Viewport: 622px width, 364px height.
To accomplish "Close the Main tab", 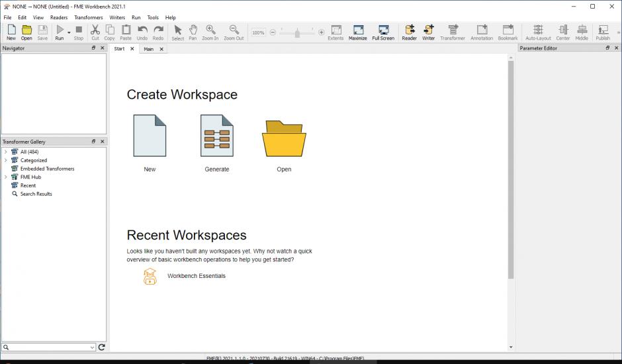I will point(161,49).
